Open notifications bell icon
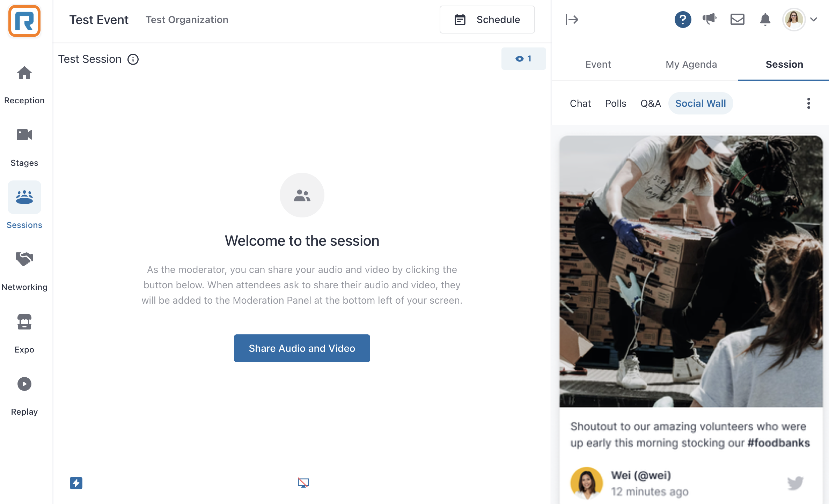The image size is (829, 504). [765, 20]
